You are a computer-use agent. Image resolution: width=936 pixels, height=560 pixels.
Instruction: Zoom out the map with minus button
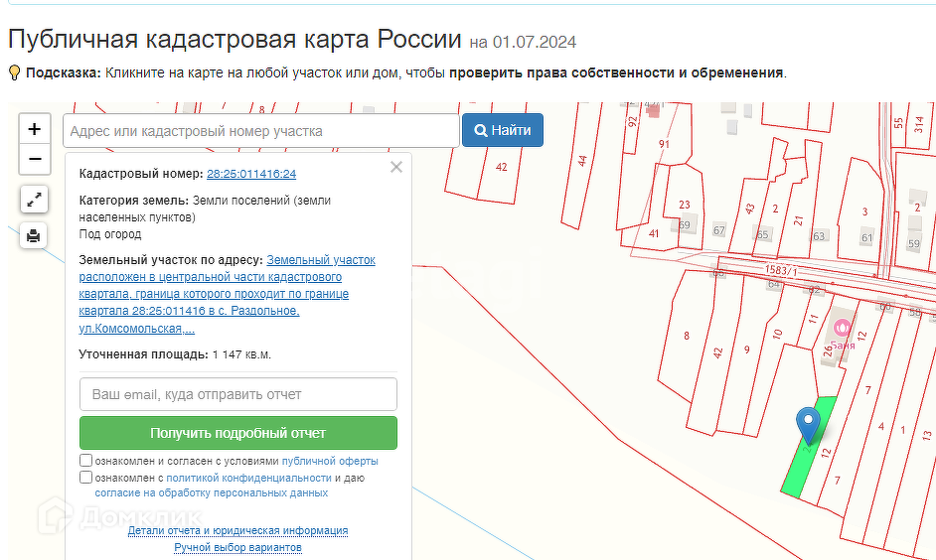pyautogui.click(x=34, y=159)
